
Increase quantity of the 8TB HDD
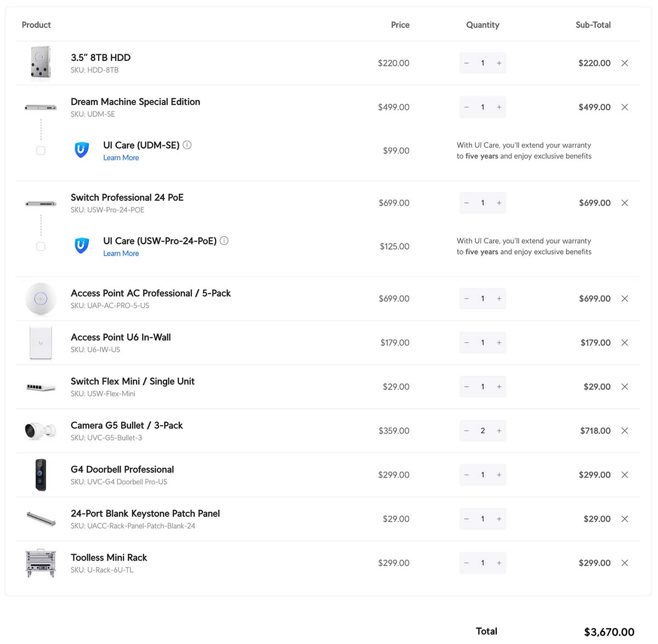coord(499,63)
